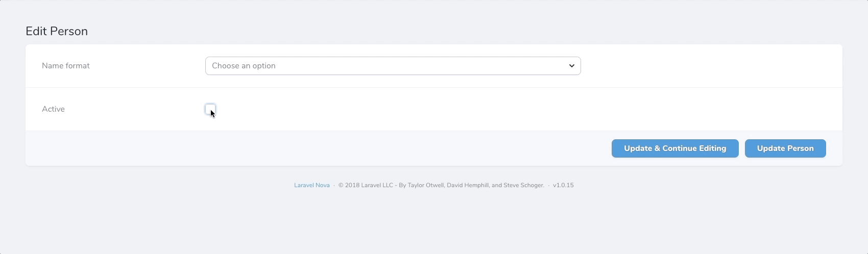Image resolution: width=868 pixels, height=254 pixels.
Task: Click 'David Hemphill' in the footer
Action: pyautogui.click(x=467, y=185)
